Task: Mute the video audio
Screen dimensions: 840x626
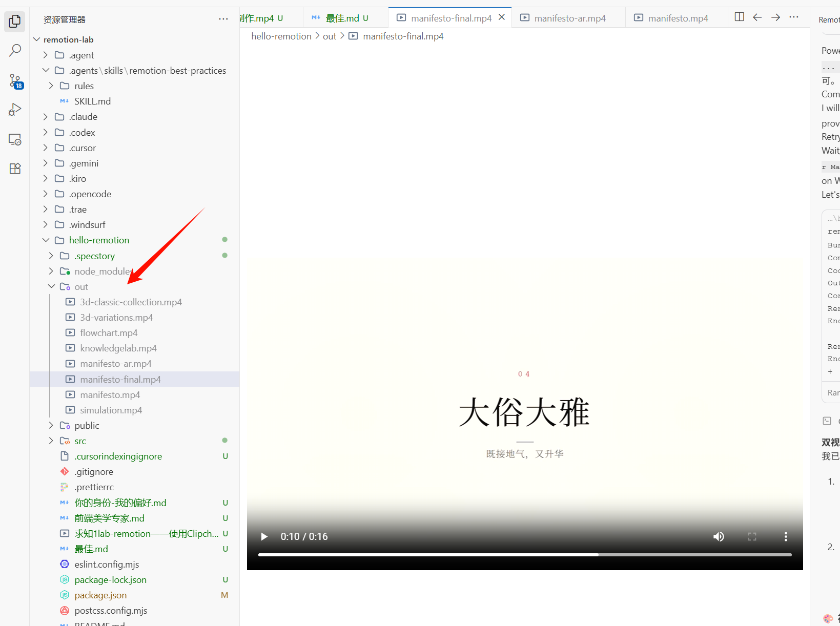Action: (x=718, y=536)
